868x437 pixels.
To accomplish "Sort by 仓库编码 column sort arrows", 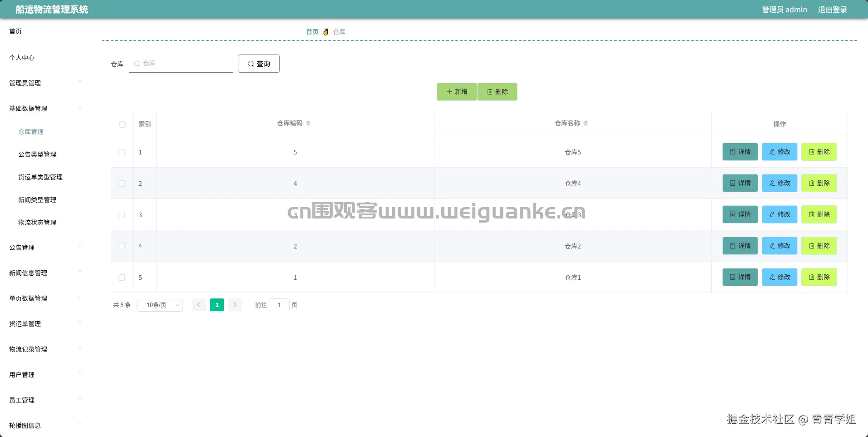I will pyautogui.click(x=308, y=123).
